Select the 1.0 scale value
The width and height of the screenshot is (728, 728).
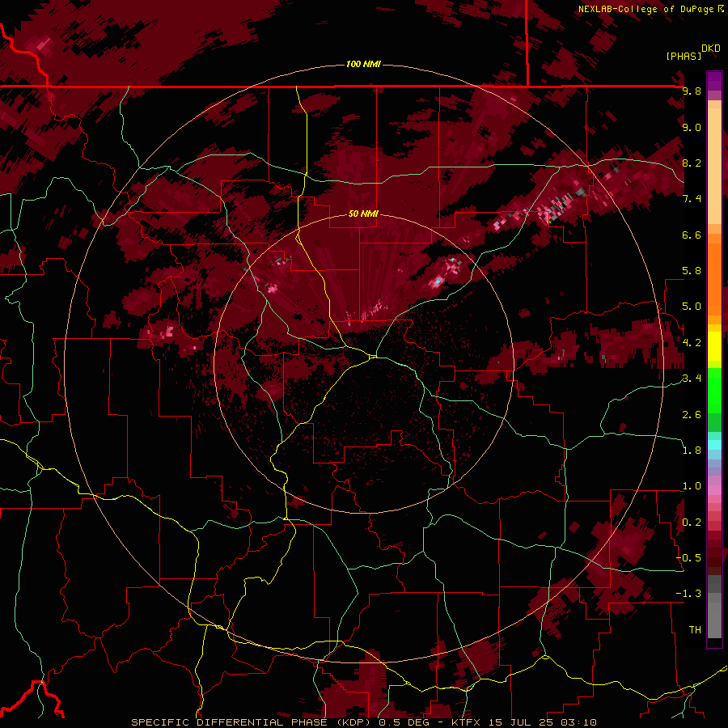click(x=692, y=486)
